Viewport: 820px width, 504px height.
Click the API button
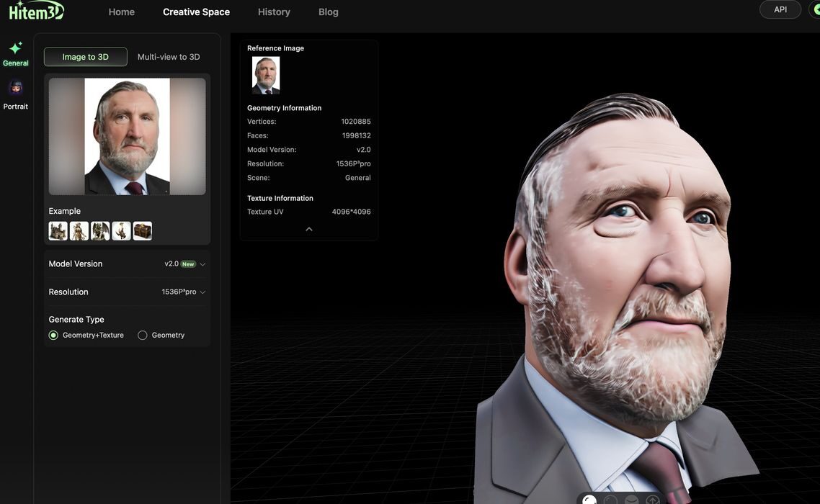tap(780, 9)
